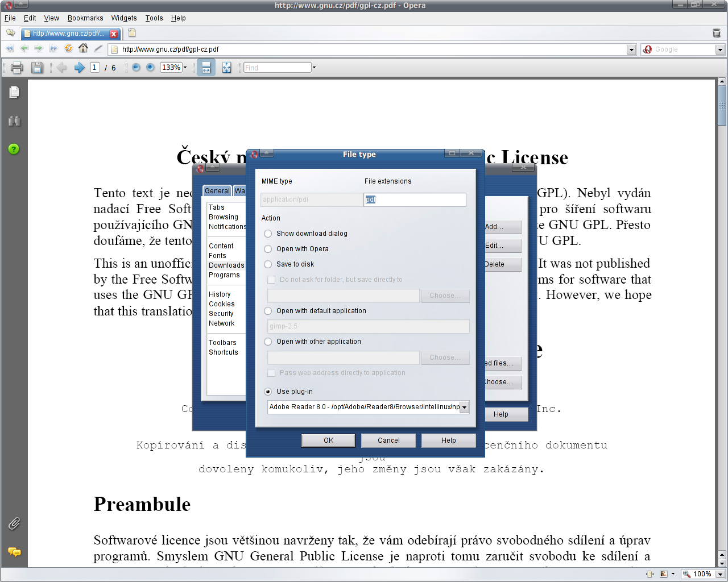Select Open with other application option
Image resolution: width=728 pixels, height=582 pixels.
click(312, 342)
